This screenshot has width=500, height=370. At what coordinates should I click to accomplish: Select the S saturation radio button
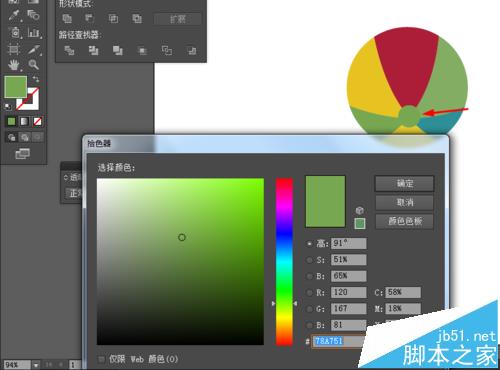(x=309, y=260)
